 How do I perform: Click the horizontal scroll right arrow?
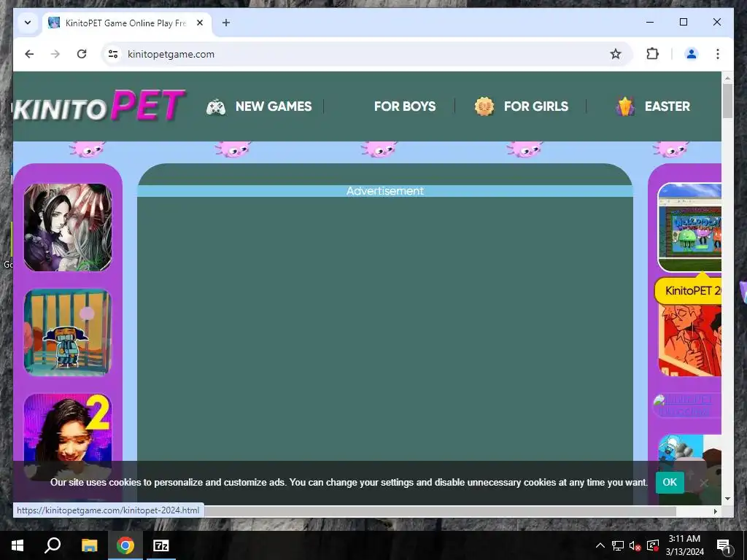point(715,511)
